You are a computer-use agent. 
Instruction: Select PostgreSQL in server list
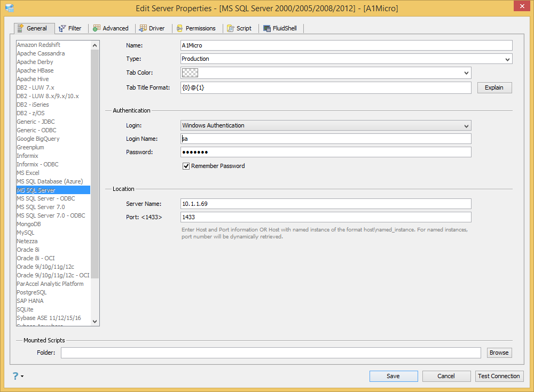(x=32, y=292)
